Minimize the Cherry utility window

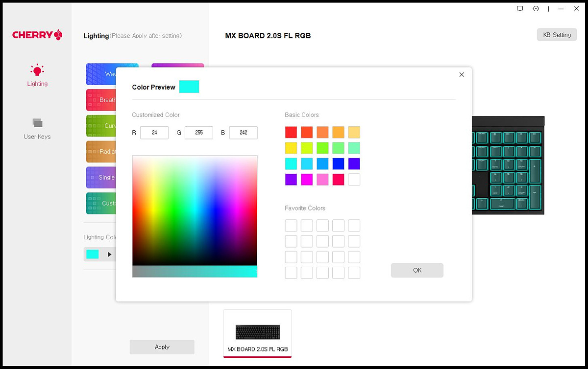tap(562, 8)
